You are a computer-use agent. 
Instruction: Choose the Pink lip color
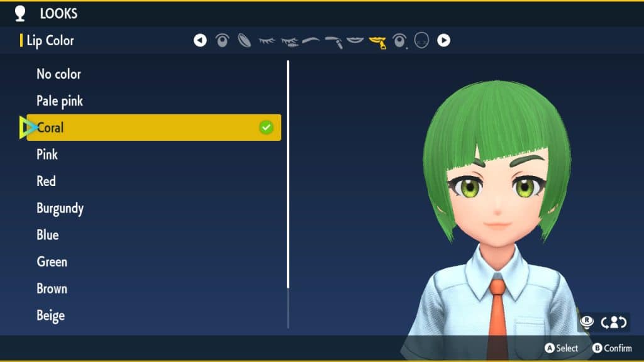click(47, 155)
